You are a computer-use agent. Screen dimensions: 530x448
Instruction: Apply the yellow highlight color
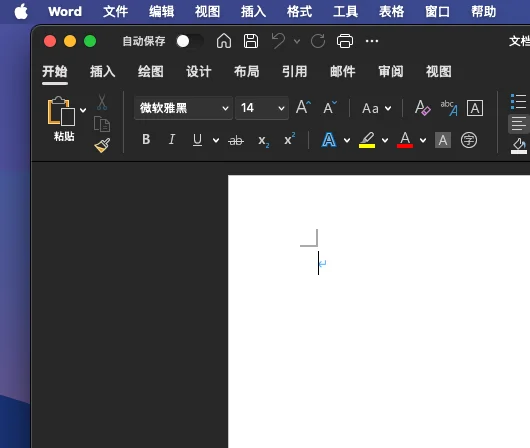(367, 140)
